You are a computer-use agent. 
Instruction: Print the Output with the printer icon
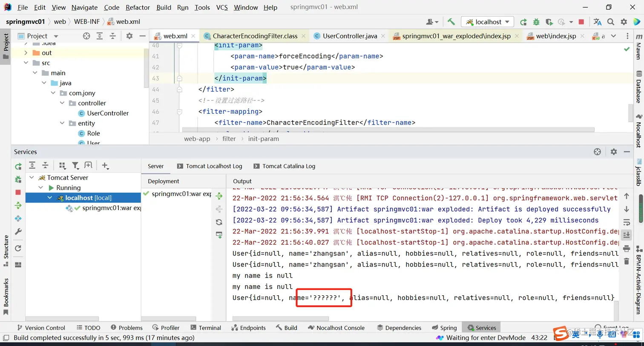[626, 248]
